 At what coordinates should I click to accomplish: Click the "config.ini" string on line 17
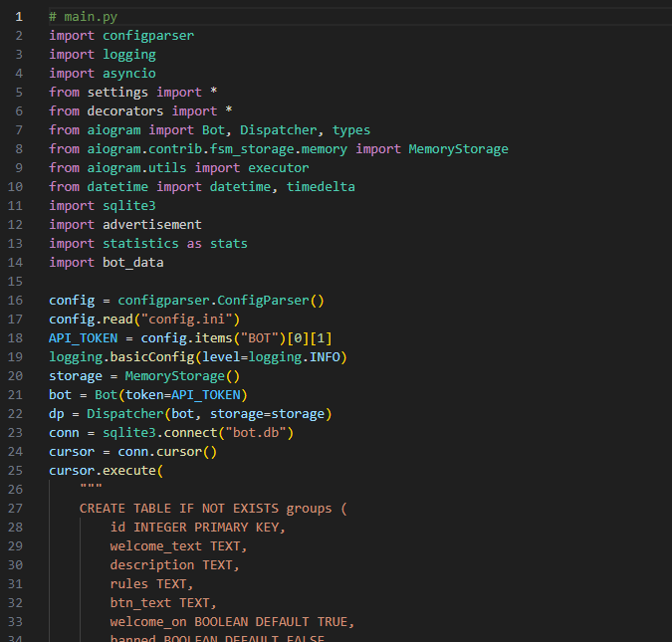click(x=186, y=319)
